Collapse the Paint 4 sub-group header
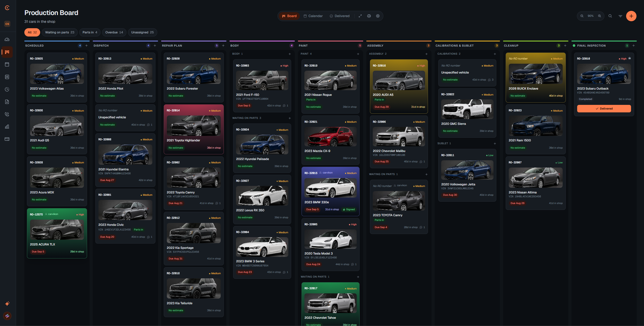This screenshot has height=326, width=644. click(306, 54)
